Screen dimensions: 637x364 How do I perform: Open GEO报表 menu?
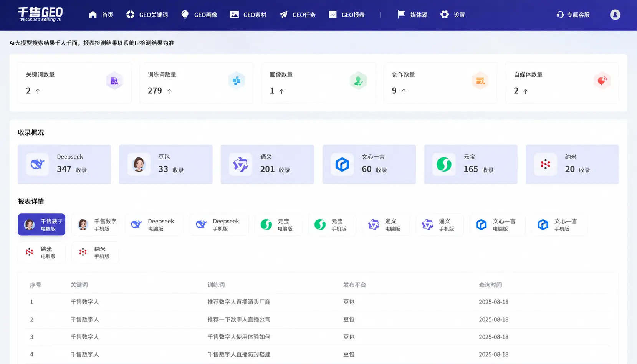[x=347, y=15]
